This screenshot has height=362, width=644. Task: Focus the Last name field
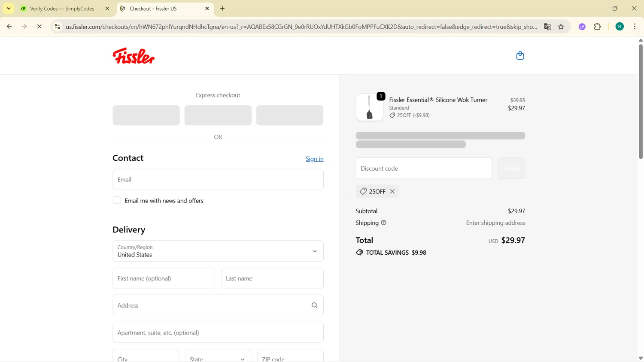click(272, 278)
